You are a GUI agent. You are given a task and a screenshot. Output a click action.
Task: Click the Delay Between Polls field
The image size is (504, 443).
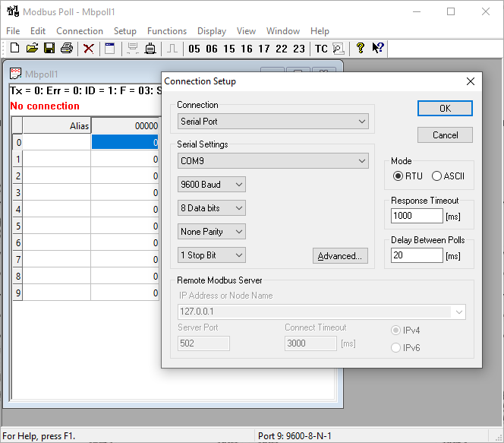(x=417, y=255)
